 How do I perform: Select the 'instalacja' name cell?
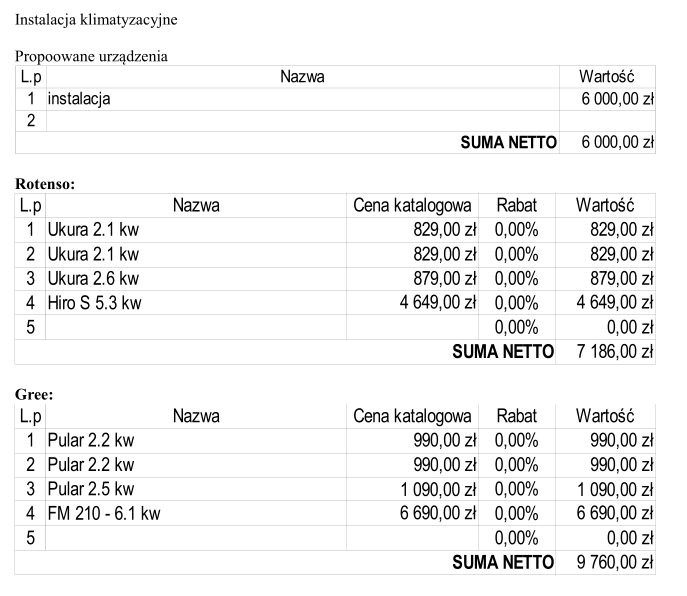coord(80,99)
